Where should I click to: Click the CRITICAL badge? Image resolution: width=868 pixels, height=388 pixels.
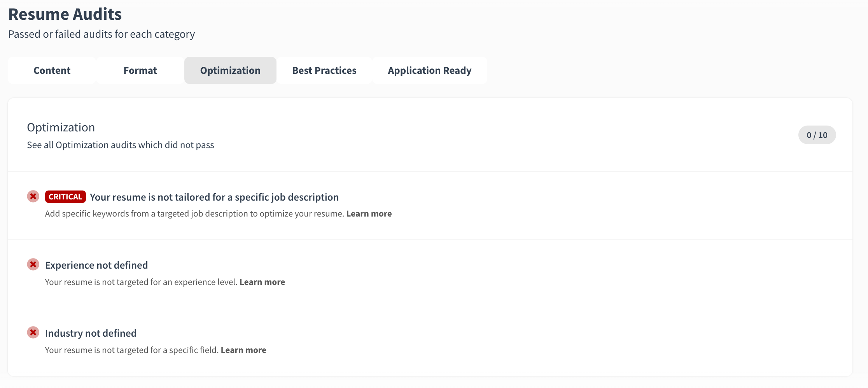(x=65, y=197)
